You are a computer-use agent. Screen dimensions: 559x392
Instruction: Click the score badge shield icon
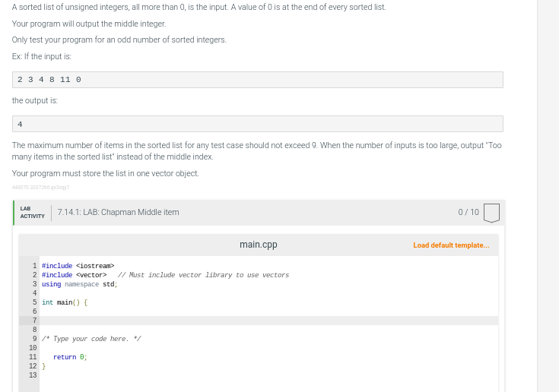pyautogui.click(x=491, y=213)
